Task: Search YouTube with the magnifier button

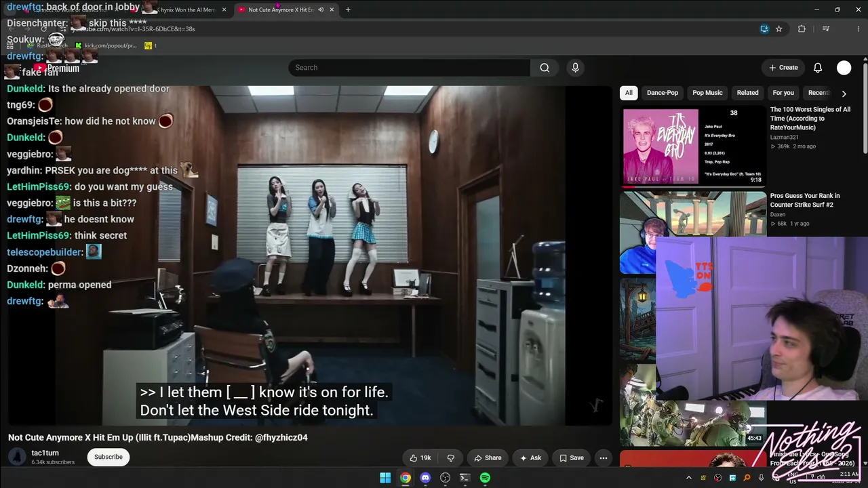Action: (x=545, y=68)
